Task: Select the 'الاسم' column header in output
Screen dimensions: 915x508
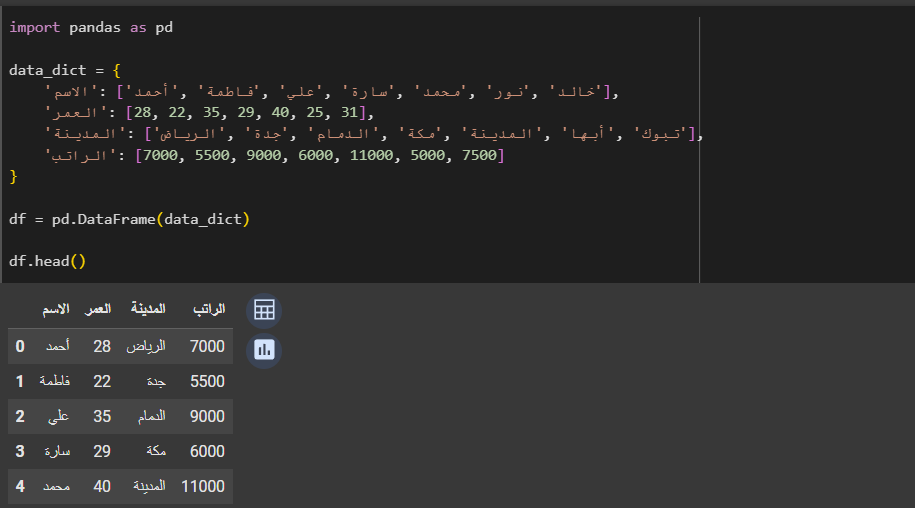Action: coord(55,308)
